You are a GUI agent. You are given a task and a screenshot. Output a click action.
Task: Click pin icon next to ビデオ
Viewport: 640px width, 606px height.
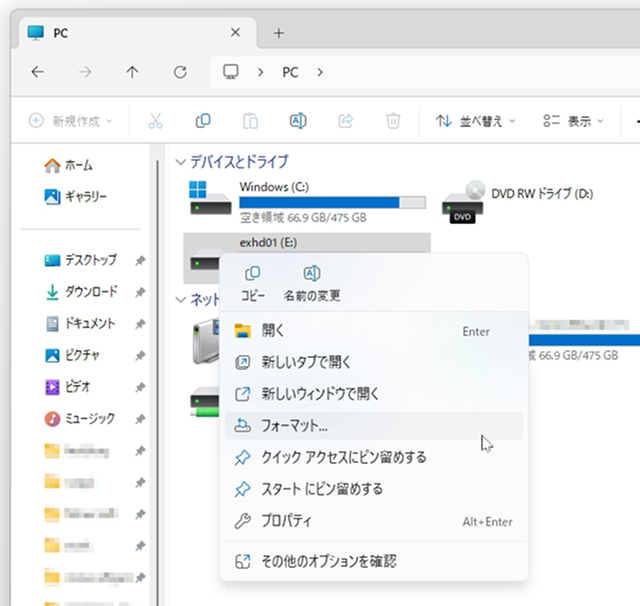(140, 387)
